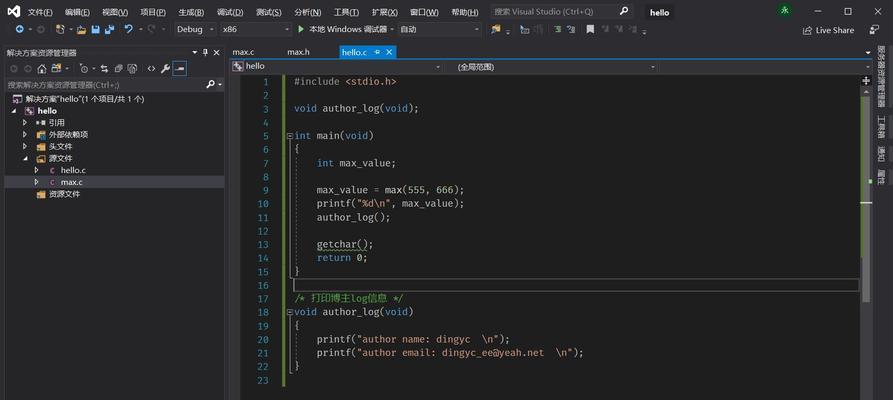Click the Visual Studio logo icon
This screenshot has width=893, height=400.
14,11
